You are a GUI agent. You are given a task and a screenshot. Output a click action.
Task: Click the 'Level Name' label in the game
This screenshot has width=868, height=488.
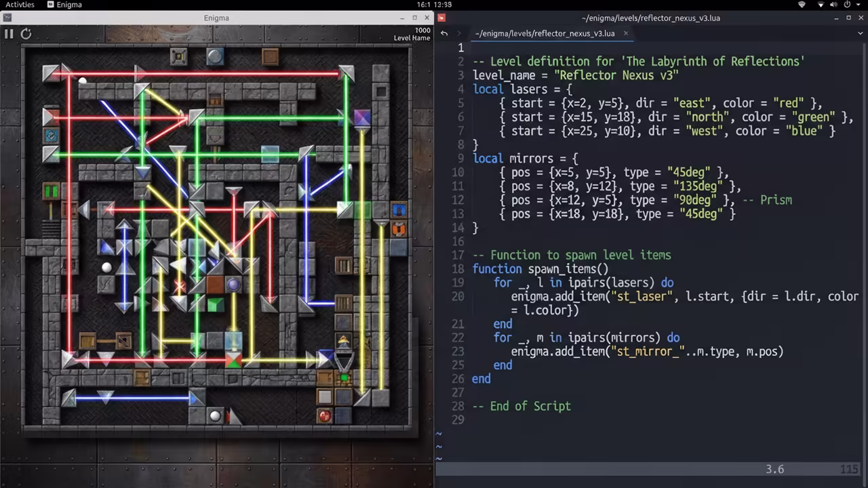412,38
